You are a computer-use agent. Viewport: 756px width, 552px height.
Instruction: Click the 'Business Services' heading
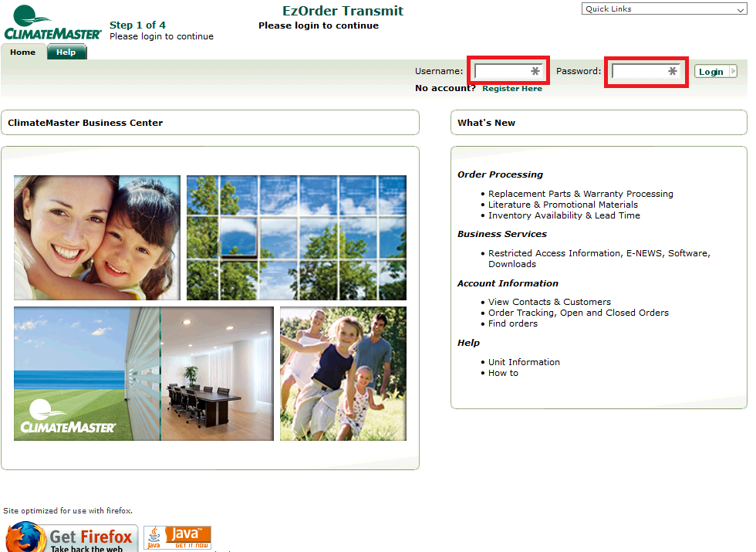click(x=502, y=233)
